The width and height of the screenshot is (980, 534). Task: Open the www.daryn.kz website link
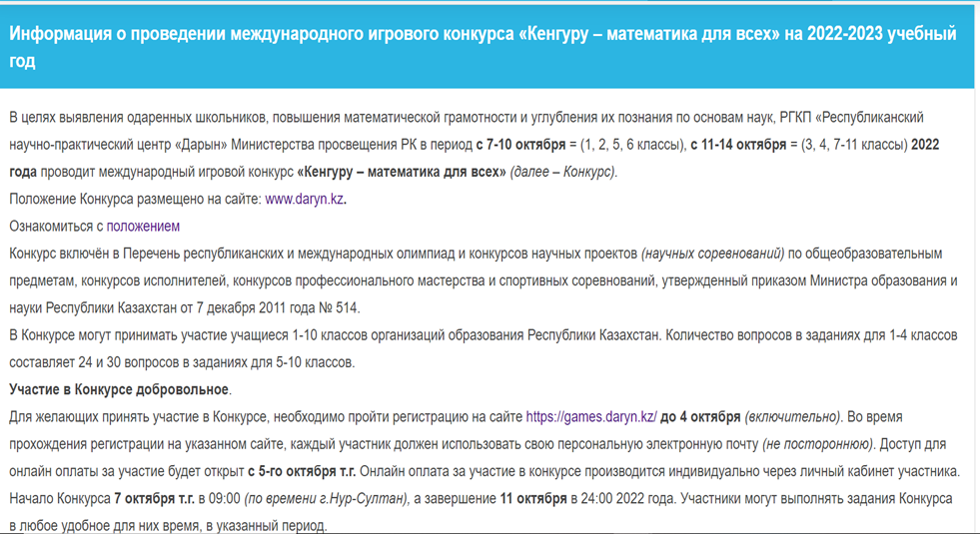tap(304, 200)
